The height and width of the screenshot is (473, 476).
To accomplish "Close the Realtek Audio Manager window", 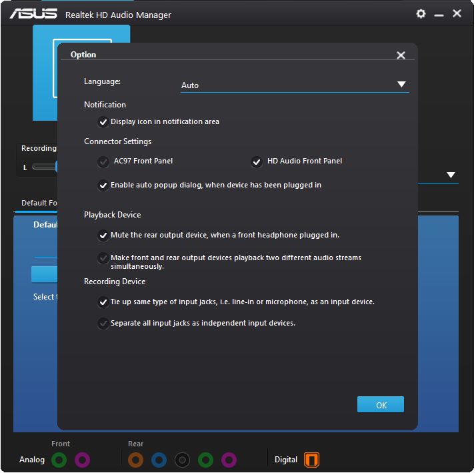I will click(x=457, y=13).
